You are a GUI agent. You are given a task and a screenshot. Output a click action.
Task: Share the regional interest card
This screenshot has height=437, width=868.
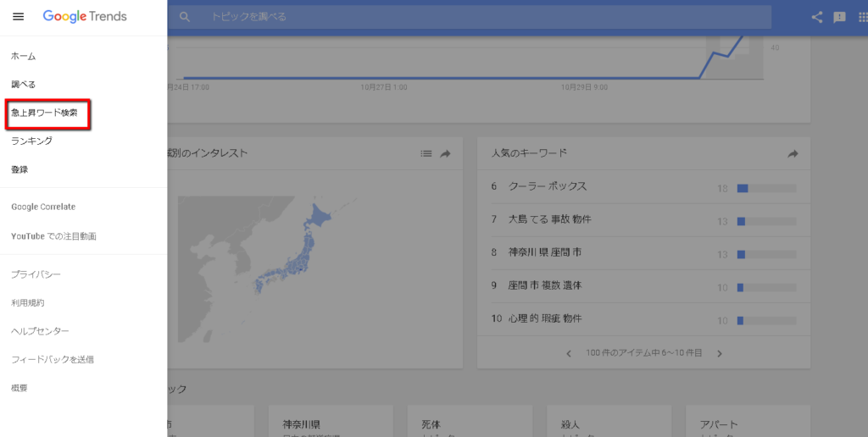[x=446, y=153]
